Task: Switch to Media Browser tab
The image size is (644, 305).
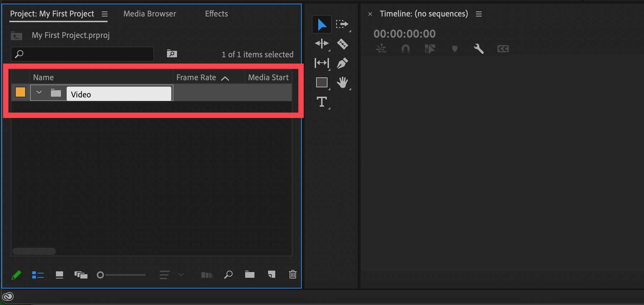Action: click(x=150, y=14)
